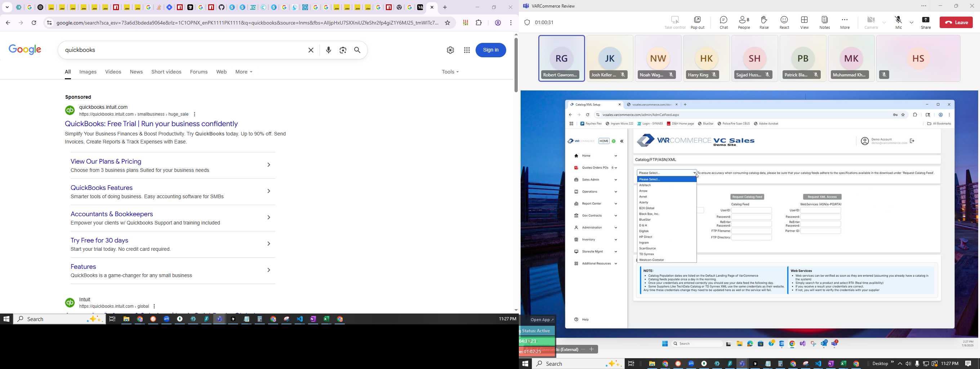Viewport: 980px width, 369px height.
Task: Switch to Videos results tab
Action: (x=113, y=72)
